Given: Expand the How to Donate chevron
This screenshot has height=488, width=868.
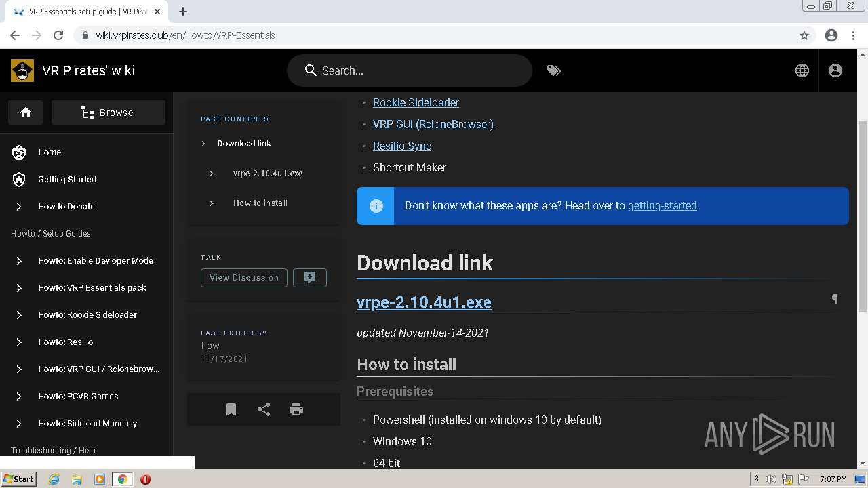Looking at the screenshot, I should click(19, 207).
